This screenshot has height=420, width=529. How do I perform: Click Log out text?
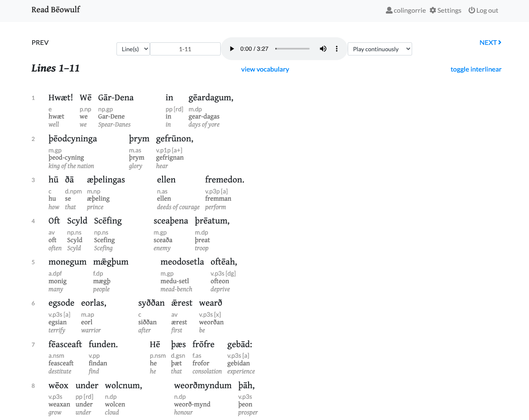tap(487, 10)
